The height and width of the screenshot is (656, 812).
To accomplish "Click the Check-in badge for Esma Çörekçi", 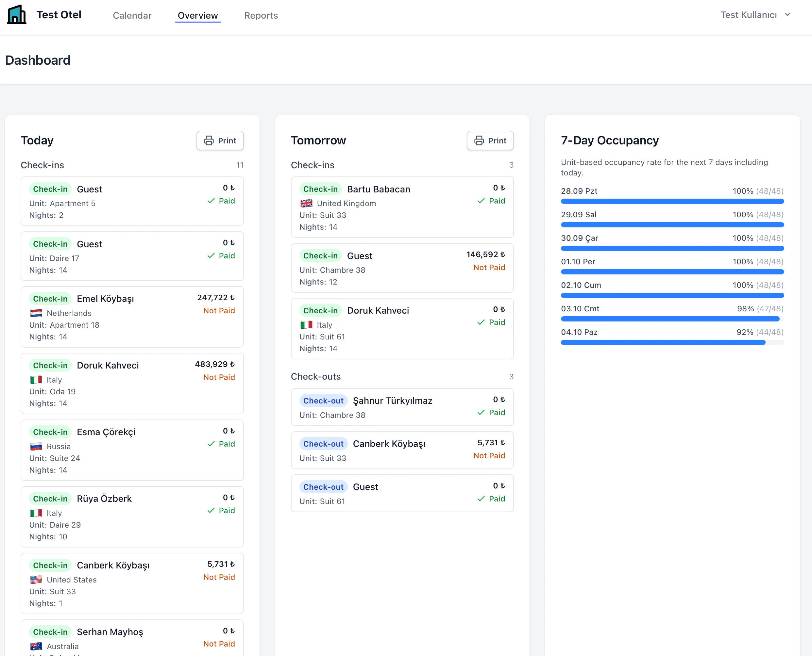I will tap(50, 432).
